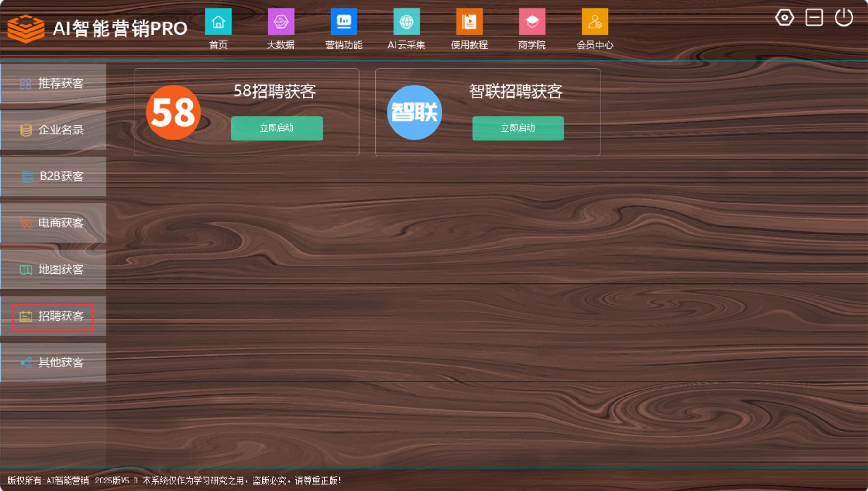Click the power exit icon
The image size is (868, 491).
844,18
